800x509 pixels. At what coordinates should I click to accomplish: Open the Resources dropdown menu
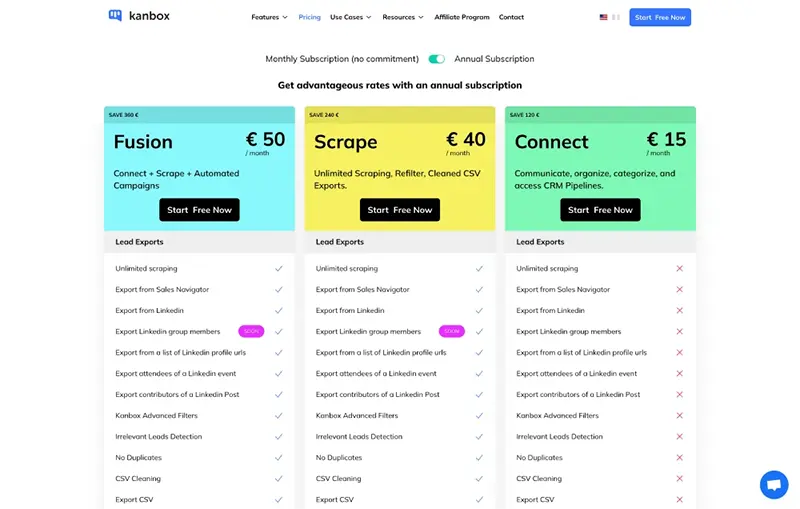pos(403,17)
